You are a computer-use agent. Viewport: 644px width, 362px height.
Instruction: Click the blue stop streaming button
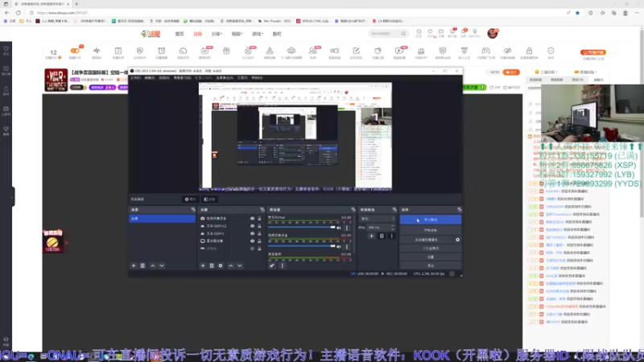430,219
